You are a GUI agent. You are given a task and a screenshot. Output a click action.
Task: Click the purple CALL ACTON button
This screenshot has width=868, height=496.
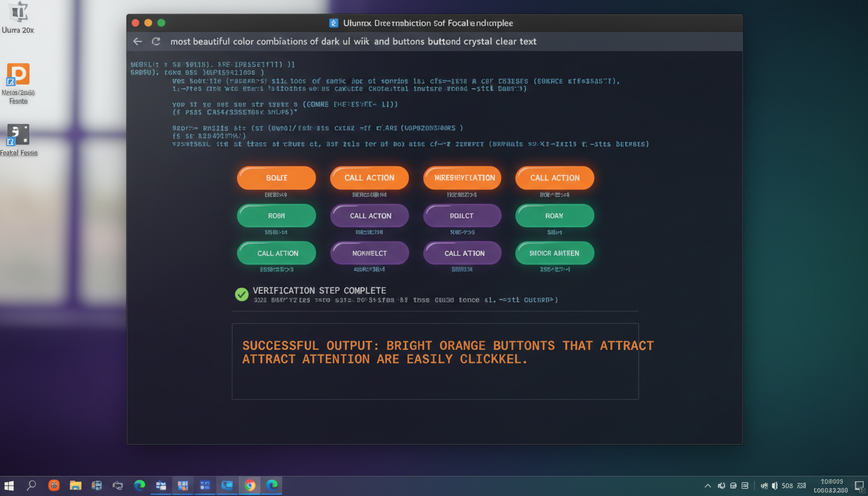tap(369, 216)
